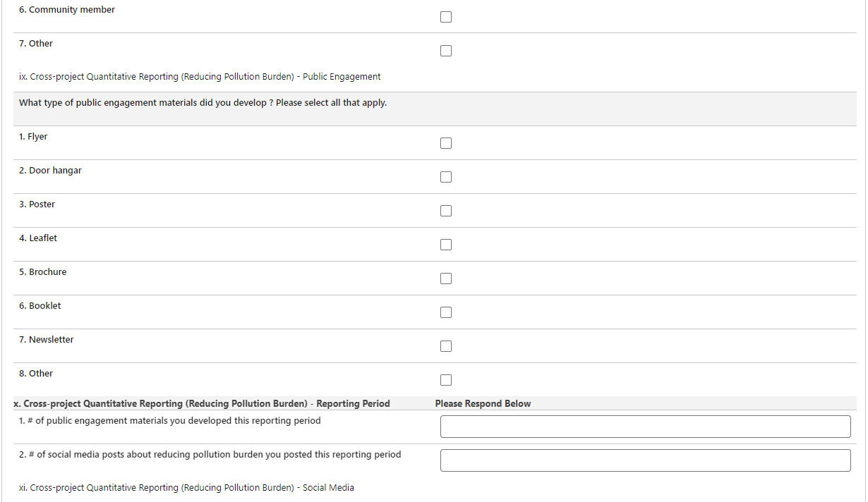Viewport: 868px width, 502px height.
Task: Click the 'Please Respond Below' column header
Action: click(x=483, y=404)
